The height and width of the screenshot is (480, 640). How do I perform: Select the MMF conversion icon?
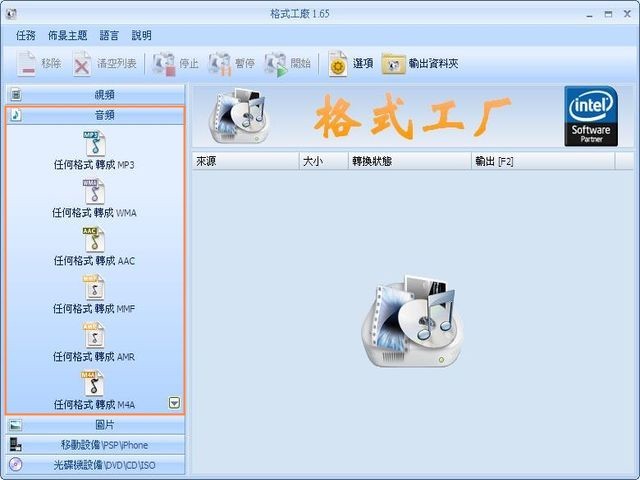point(94,287)
